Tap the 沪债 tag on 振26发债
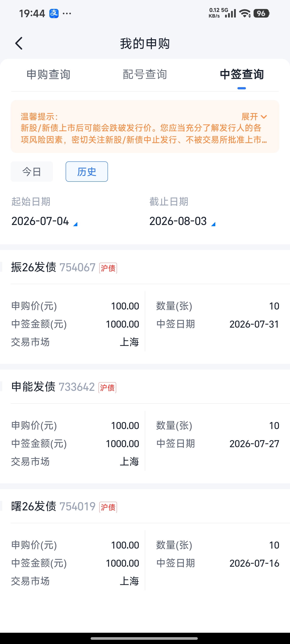Image resolution: width=290 pixels, height=644 pixels. 108,268
